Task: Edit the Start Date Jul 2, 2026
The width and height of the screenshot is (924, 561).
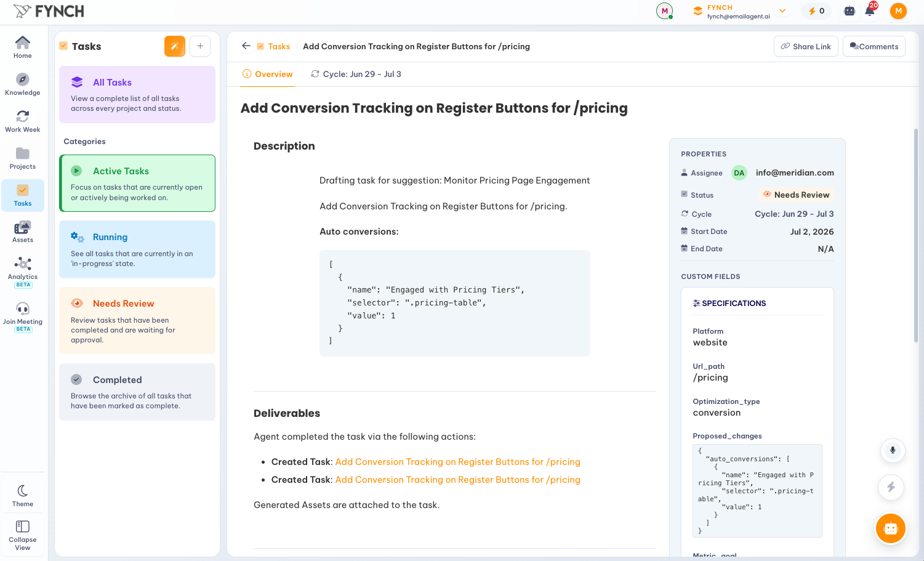Action: [812, 232]
